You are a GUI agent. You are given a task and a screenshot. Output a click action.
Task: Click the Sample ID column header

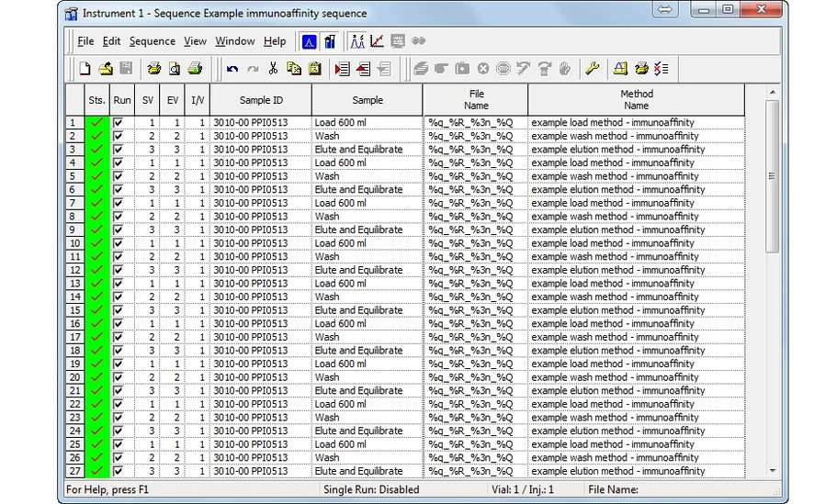point(261,100)
